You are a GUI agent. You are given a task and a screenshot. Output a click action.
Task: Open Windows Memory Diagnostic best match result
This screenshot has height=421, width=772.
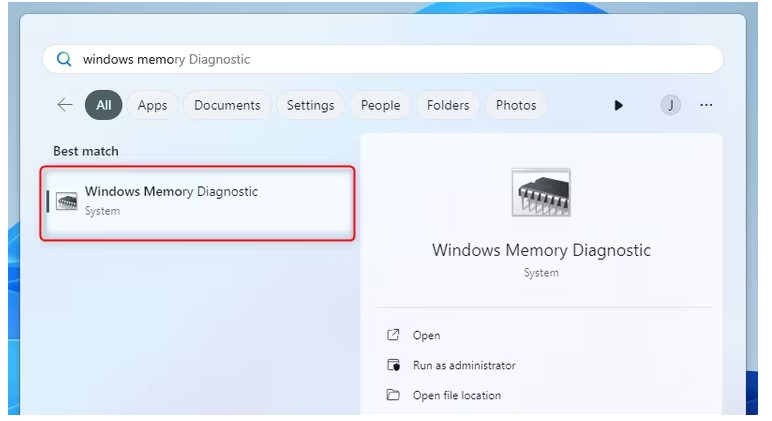197,203
